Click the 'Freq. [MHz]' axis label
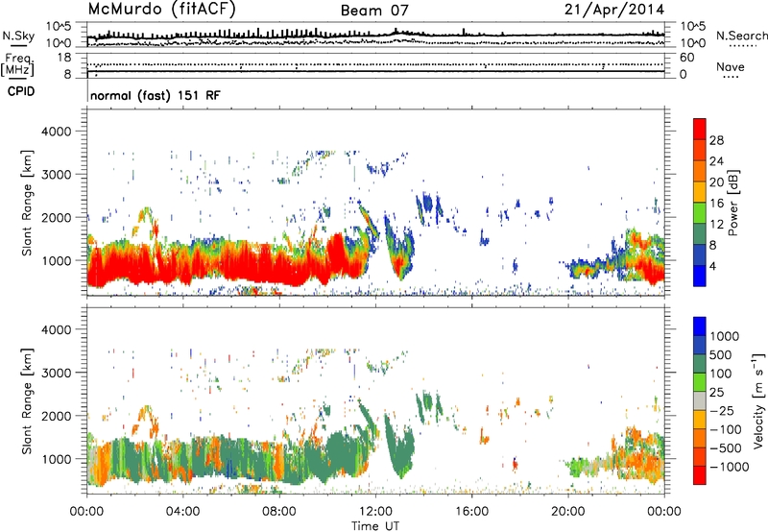The width and height of the screenshot is (768, 532). click(x=17, y=65)
